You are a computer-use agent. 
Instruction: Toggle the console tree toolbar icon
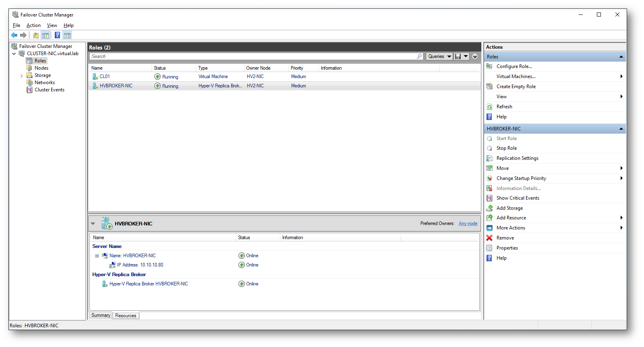point(46,35)
